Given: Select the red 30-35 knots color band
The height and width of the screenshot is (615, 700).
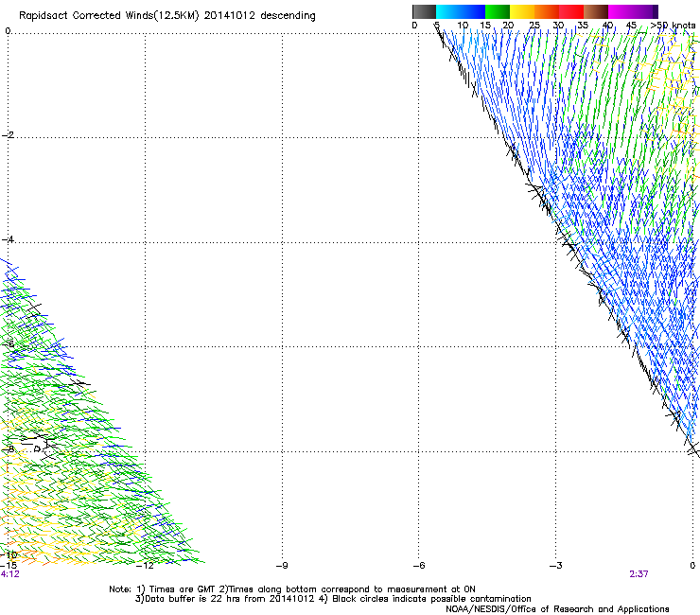Looking at the screenshot, I should 571,11.
